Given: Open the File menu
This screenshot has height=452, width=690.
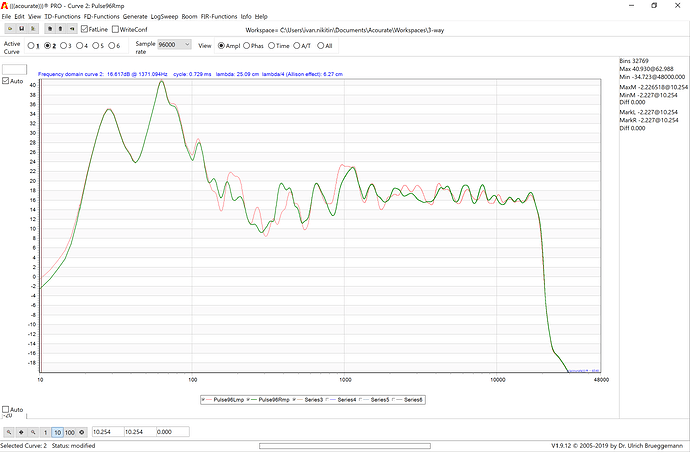Looking at the screenshot, I should pyautogui.click(x=6, y=16).
